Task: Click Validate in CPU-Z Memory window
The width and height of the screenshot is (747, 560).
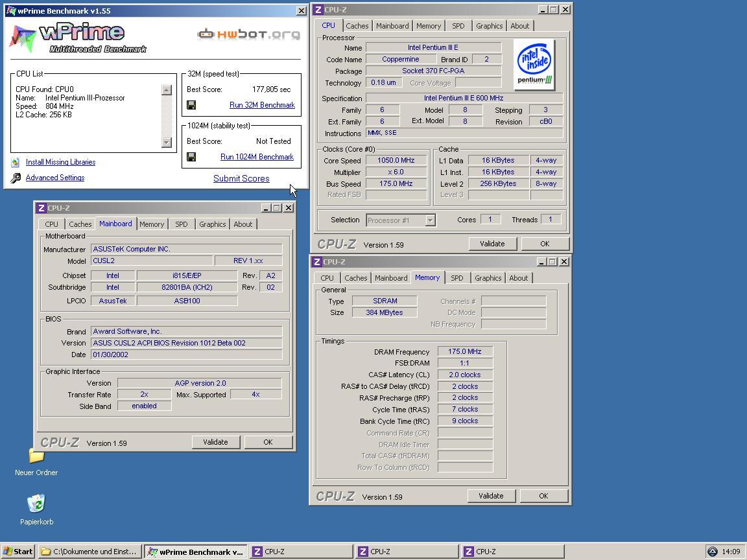Action: (491, 496)
